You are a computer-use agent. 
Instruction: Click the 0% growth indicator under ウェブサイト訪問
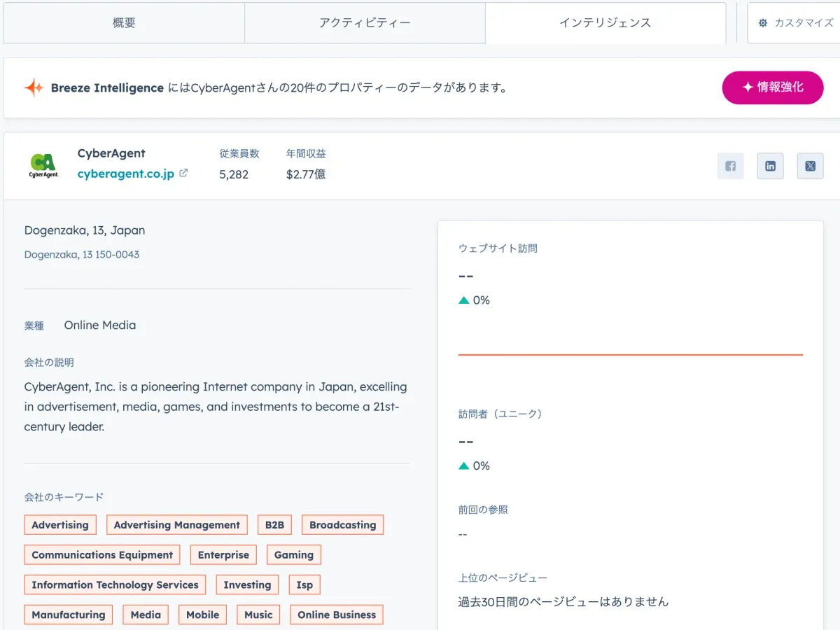click(x=475, y=300)
